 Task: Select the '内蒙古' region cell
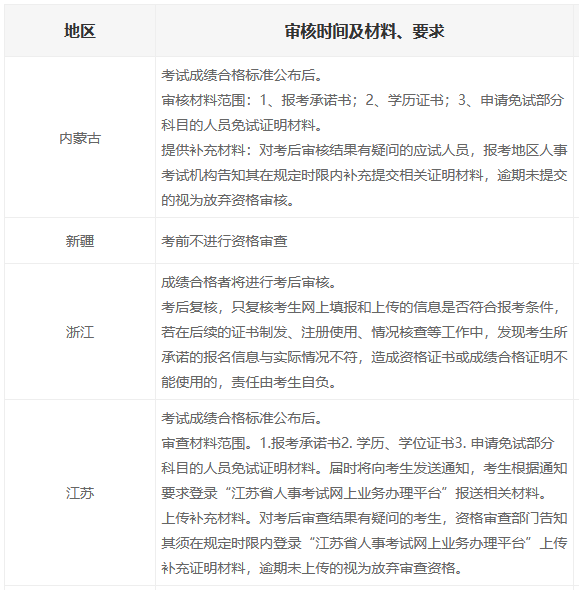[80, 138]
